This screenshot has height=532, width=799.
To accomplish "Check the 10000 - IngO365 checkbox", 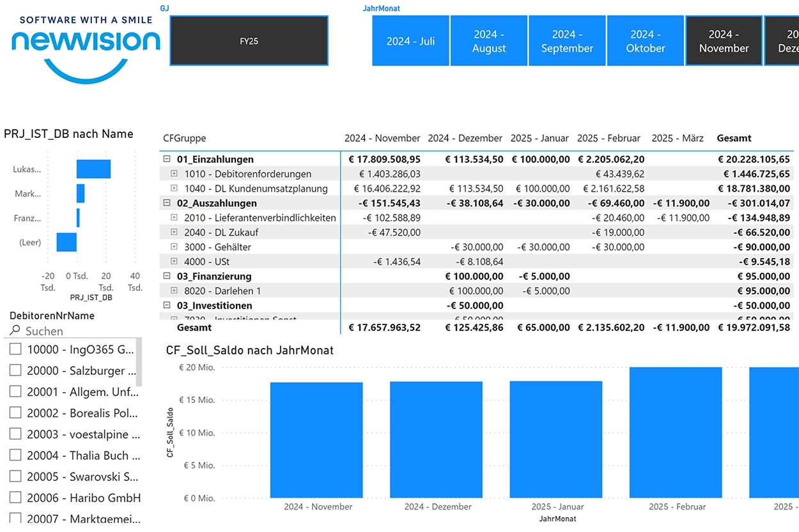I will point(15,349).
